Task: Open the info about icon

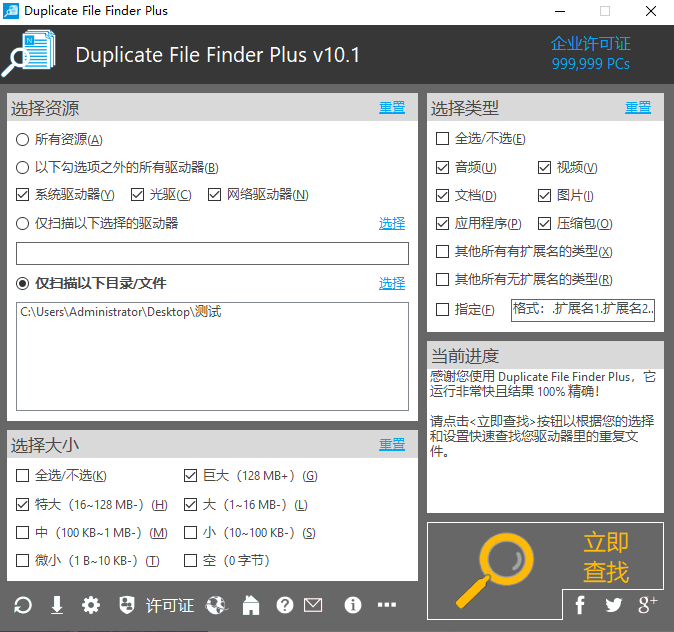Action: (x=352, y=605)
